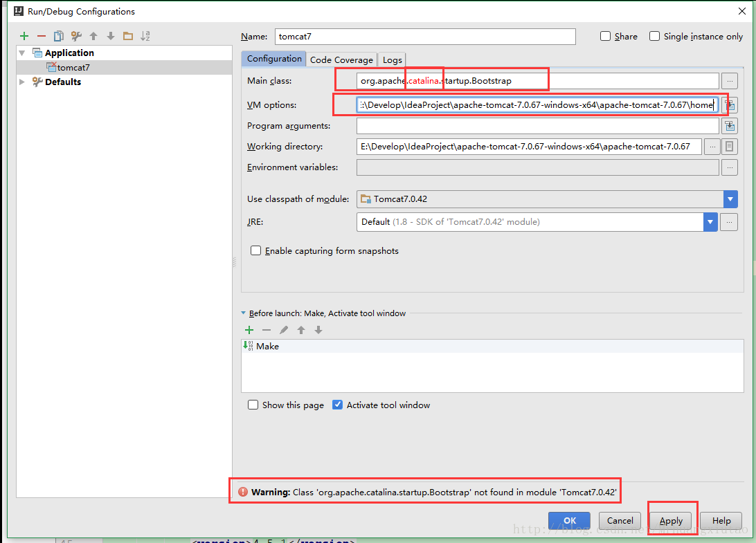Click the Environment variables field
The height and width of the screenshot is (543, 756).
[538, 167]
